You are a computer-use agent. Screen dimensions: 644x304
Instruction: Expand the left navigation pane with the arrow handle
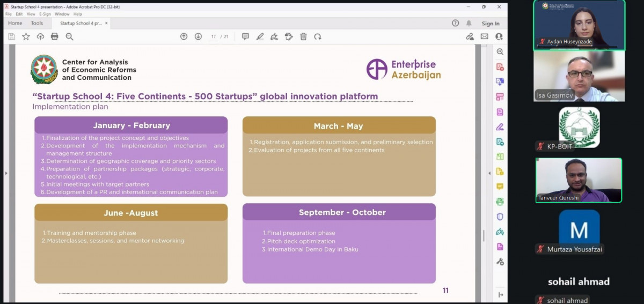[6, 173]
